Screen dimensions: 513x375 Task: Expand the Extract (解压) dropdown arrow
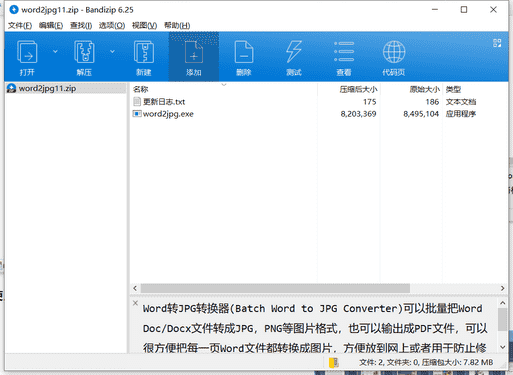point(112,52)
